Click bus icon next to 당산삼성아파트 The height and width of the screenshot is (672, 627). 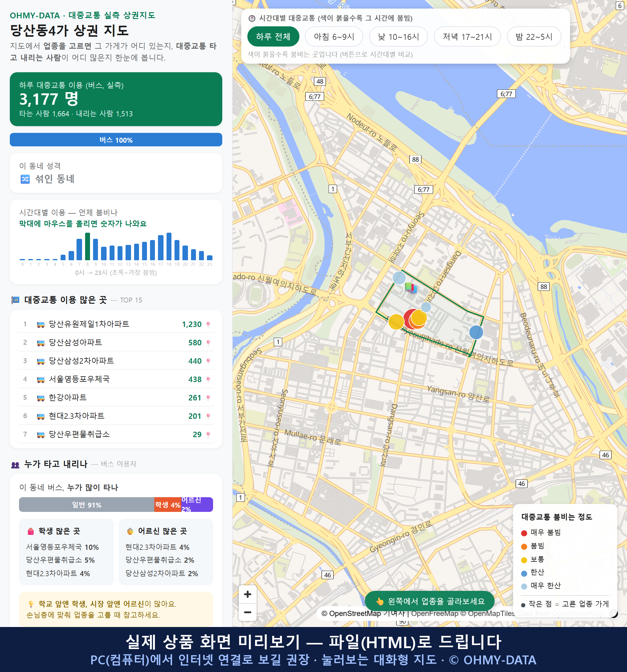[x=40, y=343]
